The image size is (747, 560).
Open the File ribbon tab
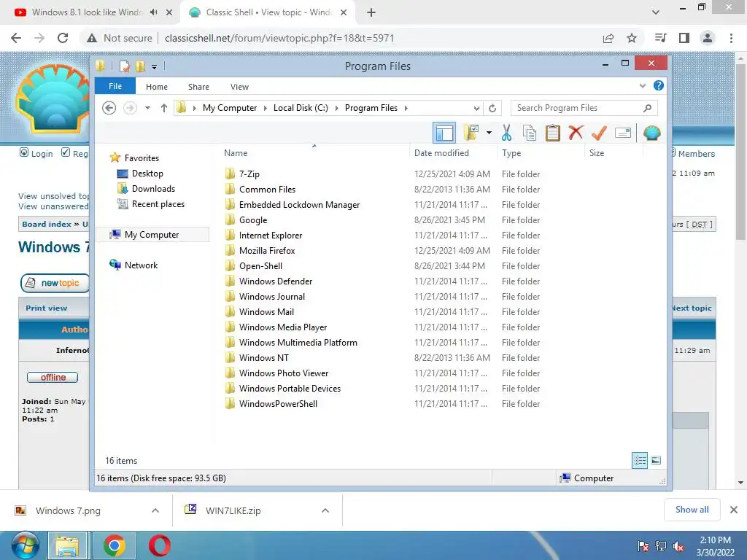[x=115, y=86]
